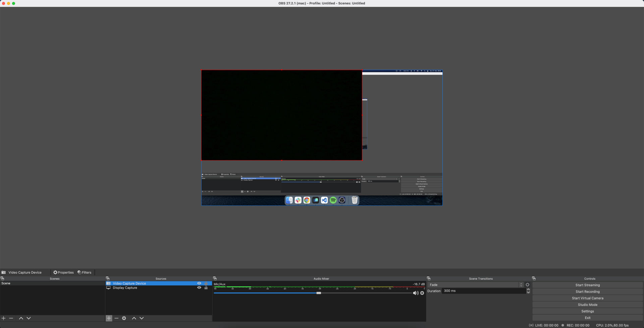Add a new source with the plus icon
This screenshot has height=328, width=644.
[x=109, y=318]
